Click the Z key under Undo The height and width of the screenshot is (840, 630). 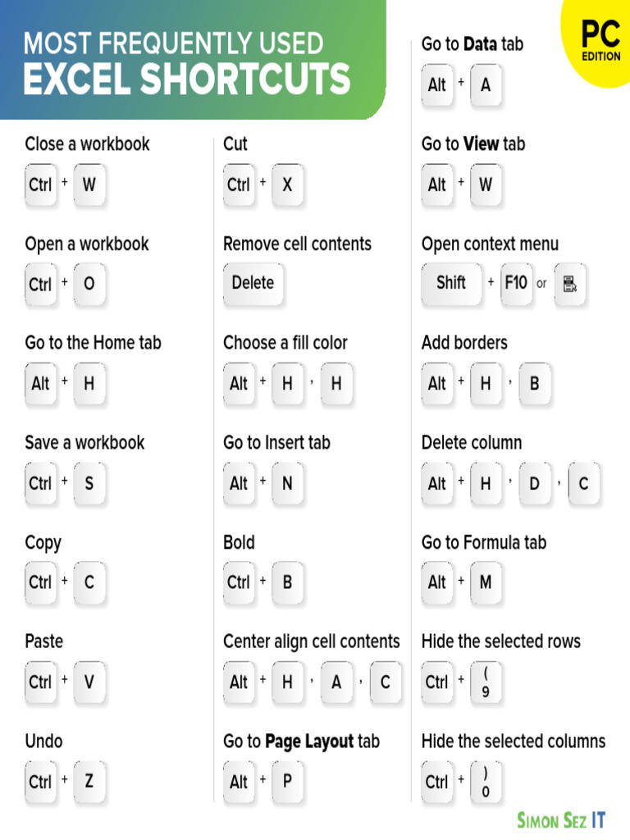coord(89,783)
